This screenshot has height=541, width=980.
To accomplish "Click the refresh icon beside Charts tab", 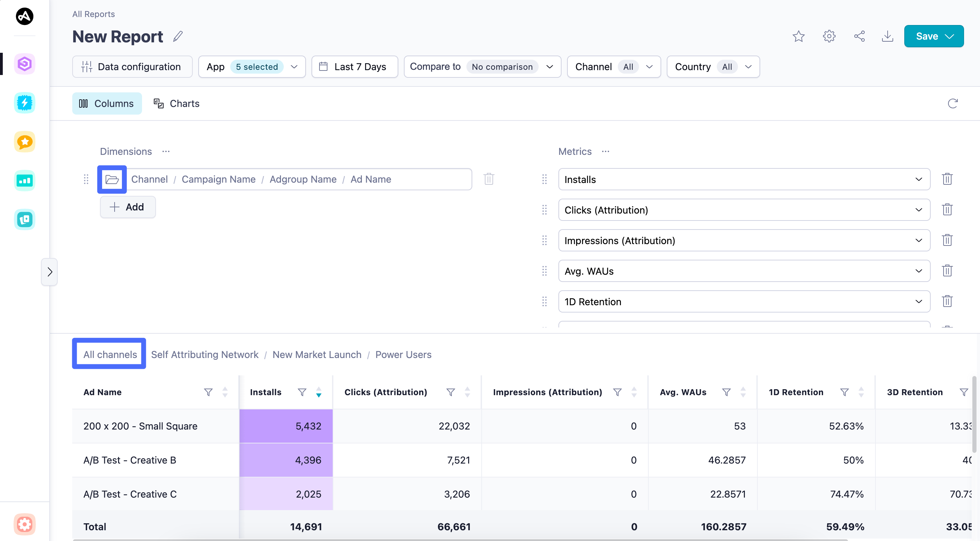I will [952, 103].
